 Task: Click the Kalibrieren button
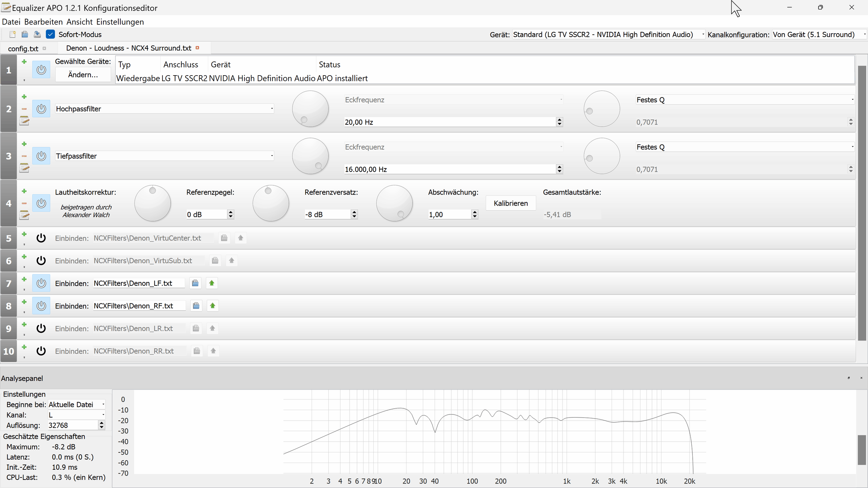(511, 203)
